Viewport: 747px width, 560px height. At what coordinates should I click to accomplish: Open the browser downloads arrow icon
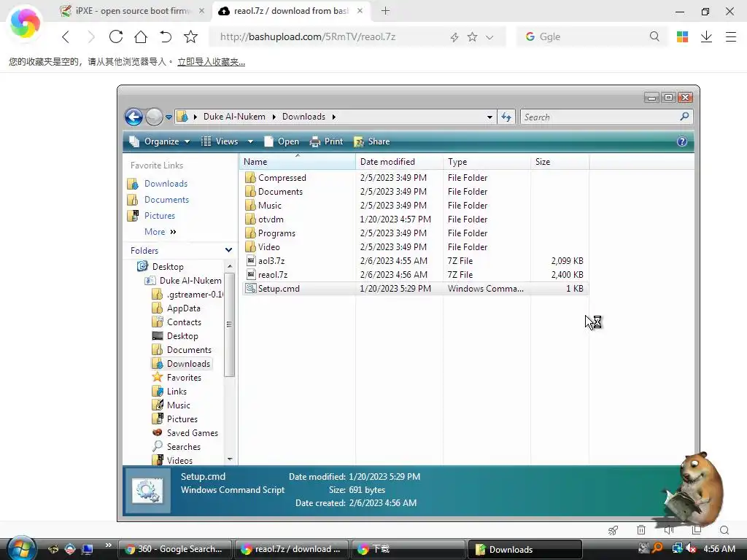pyautogui.click(x=706, y=36)
